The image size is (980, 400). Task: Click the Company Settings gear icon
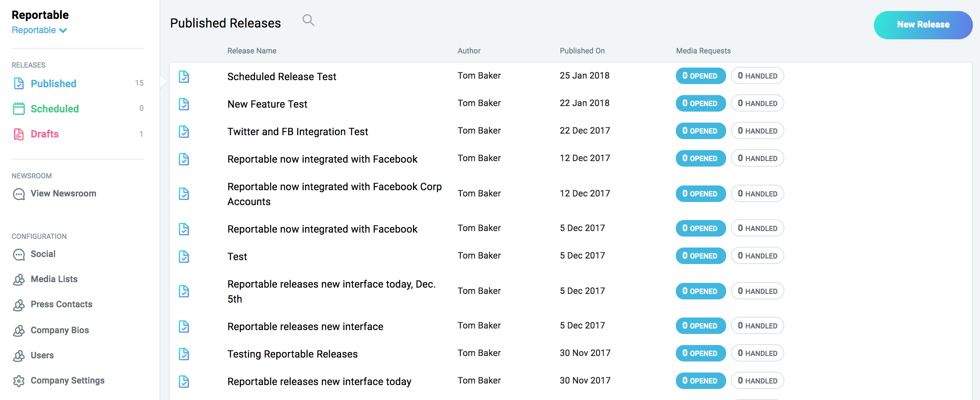tap(18, 381)
